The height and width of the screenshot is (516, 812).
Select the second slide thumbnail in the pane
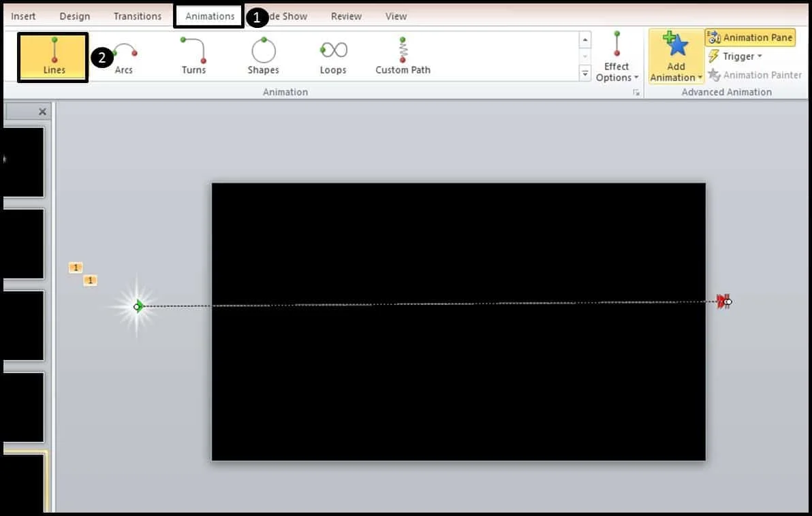tap(23, 244)
